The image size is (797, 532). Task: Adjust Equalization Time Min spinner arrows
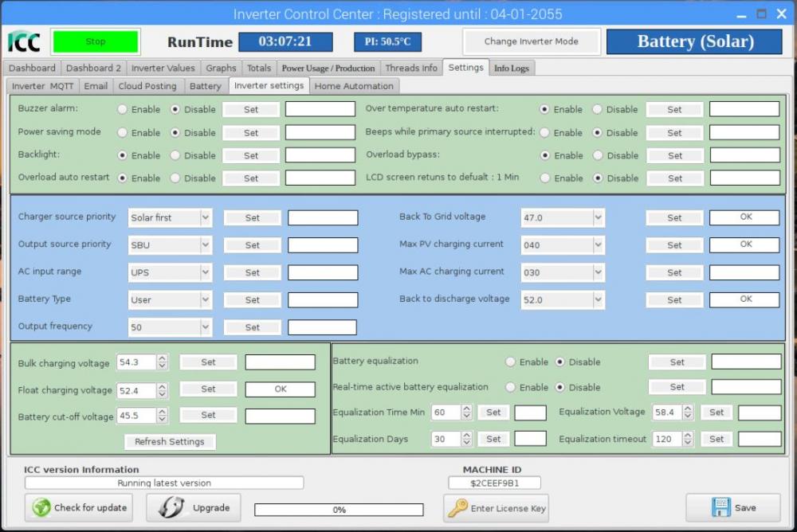[x=466, y=412]
